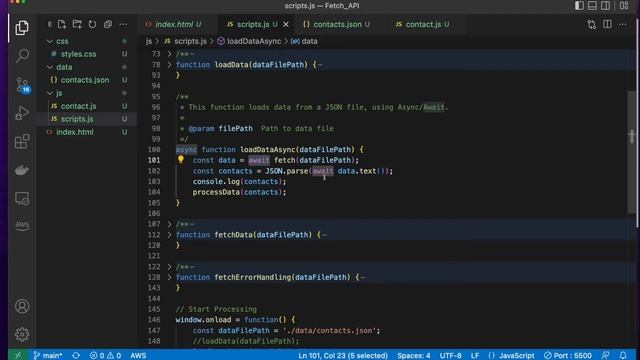Click Port : 5500 live server item
Screen dimensions: 640x360
click(568, 355)
